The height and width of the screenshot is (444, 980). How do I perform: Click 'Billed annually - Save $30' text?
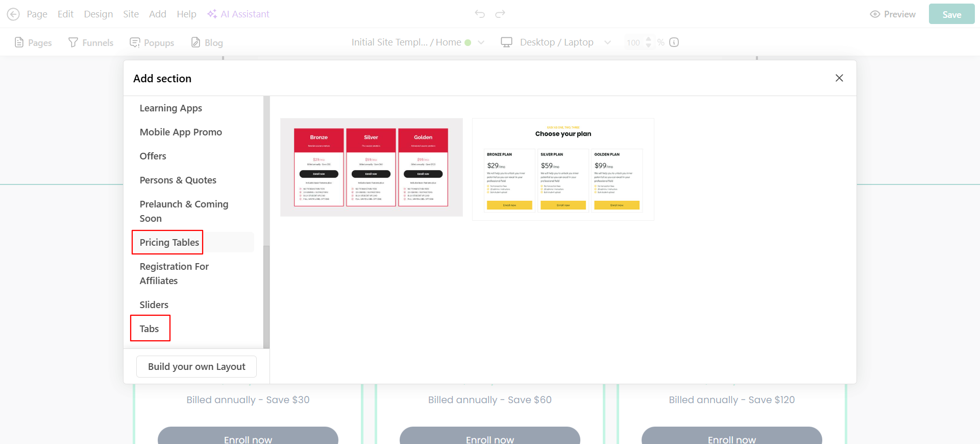click(x=248, y=400)
